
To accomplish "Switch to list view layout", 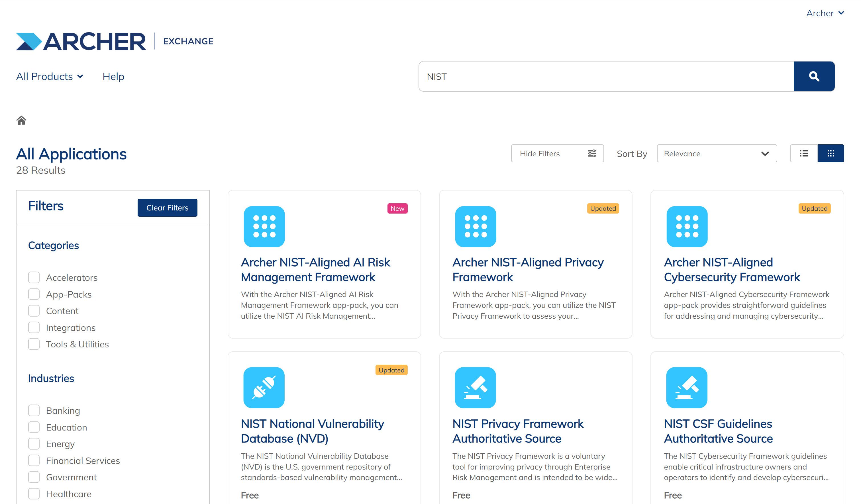I will pos(804,153).
